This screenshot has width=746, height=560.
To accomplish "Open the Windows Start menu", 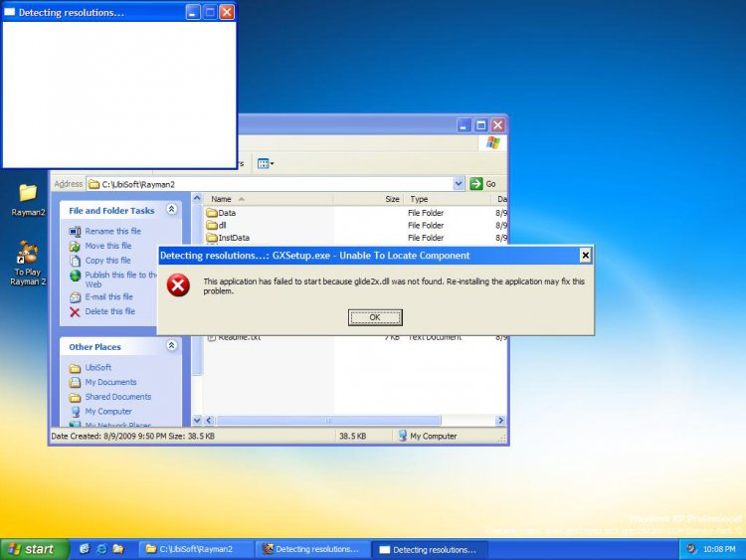I will (x=33, y=549).
